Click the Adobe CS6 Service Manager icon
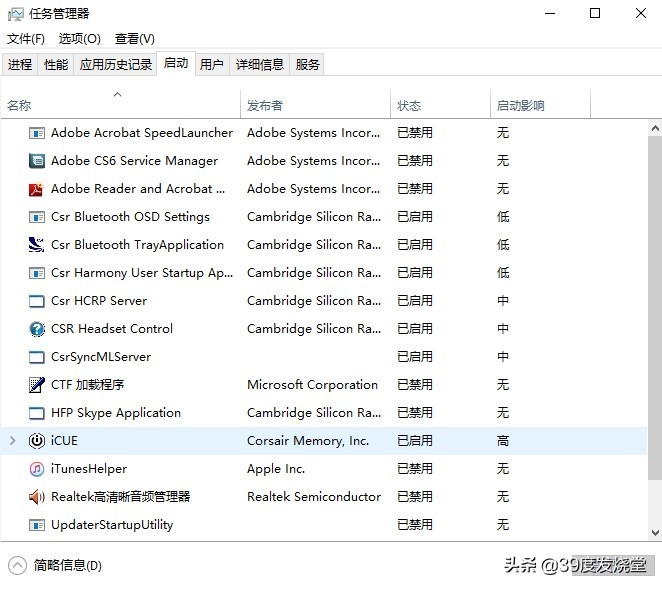 tap(37, 161)
